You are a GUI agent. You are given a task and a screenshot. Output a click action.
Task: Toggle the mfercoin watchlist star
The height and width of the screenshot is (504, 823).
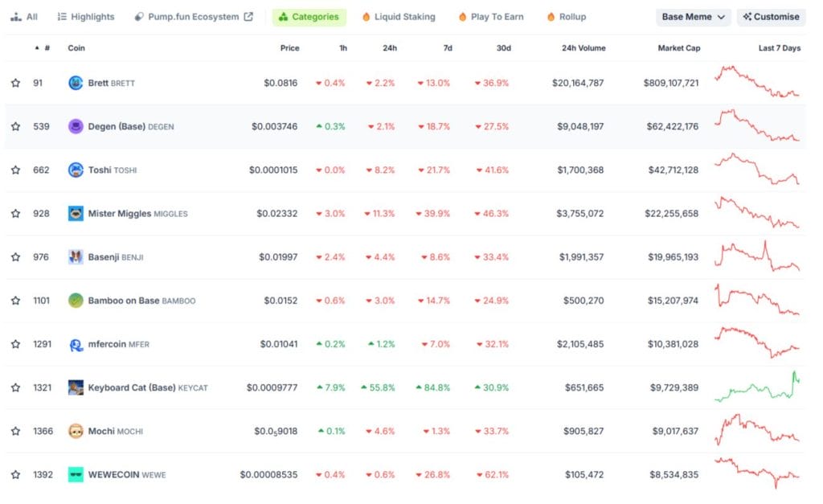point(16,344)
